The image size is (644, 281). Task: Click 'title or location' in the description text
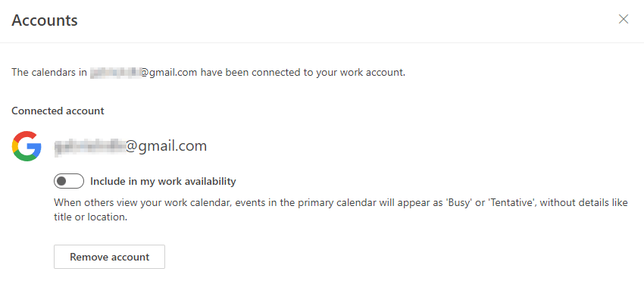coord(90,217)
